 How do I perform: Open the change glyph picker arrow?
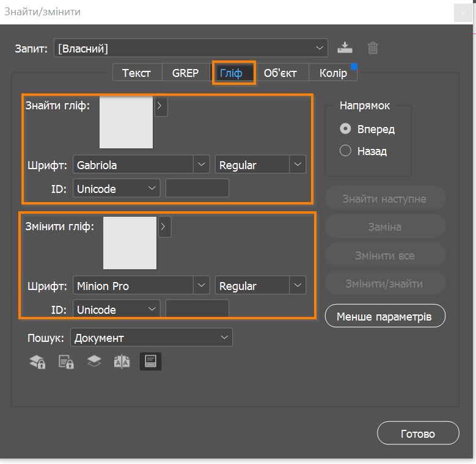[164, 227]
